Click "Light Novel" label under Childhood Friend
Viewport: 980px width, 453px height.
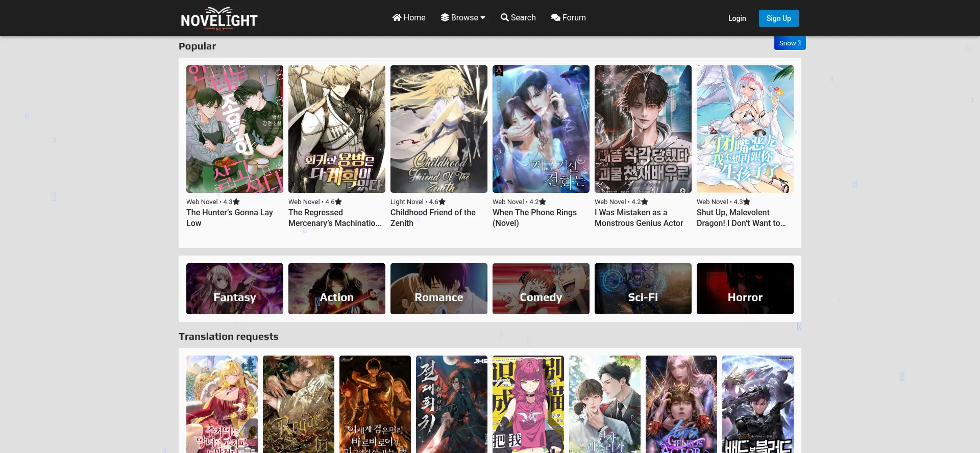(x=407, y=202)
